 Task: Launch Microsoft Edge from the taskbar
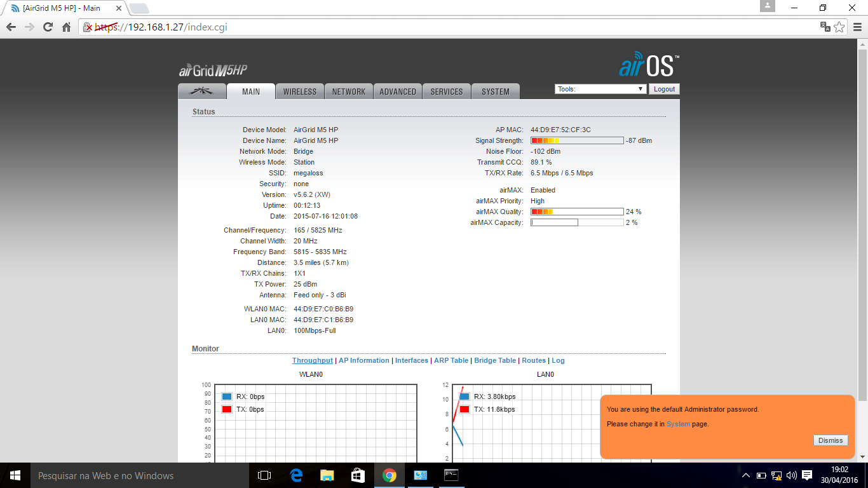tap(296, 475)
